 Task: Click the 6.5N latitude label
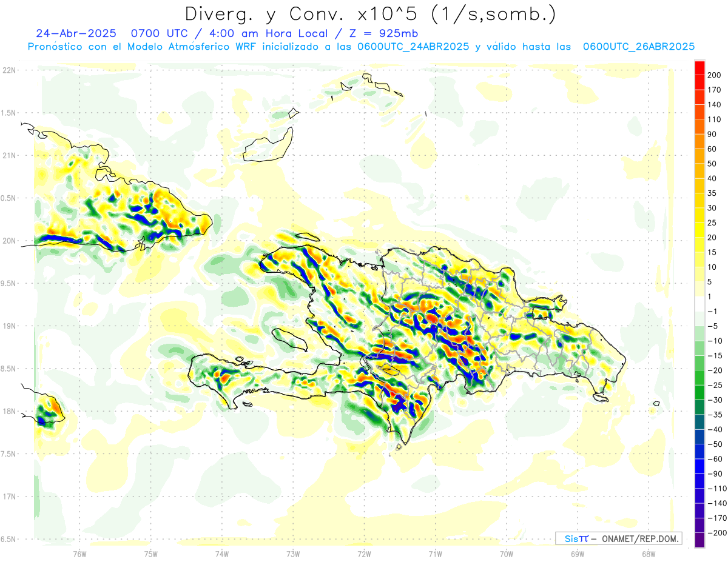click(x=9, y=539)
